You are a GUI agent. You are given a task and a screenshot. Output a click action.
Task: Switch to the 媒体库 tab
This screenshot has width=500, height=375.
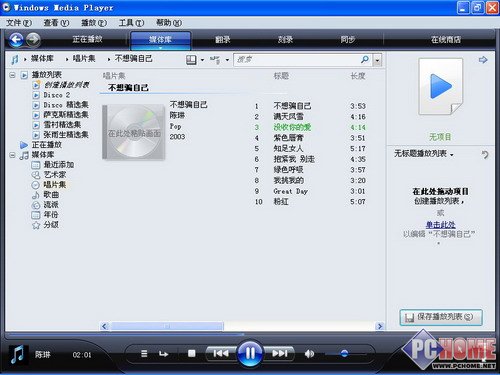pyautogui.click(x=160, y=40)
